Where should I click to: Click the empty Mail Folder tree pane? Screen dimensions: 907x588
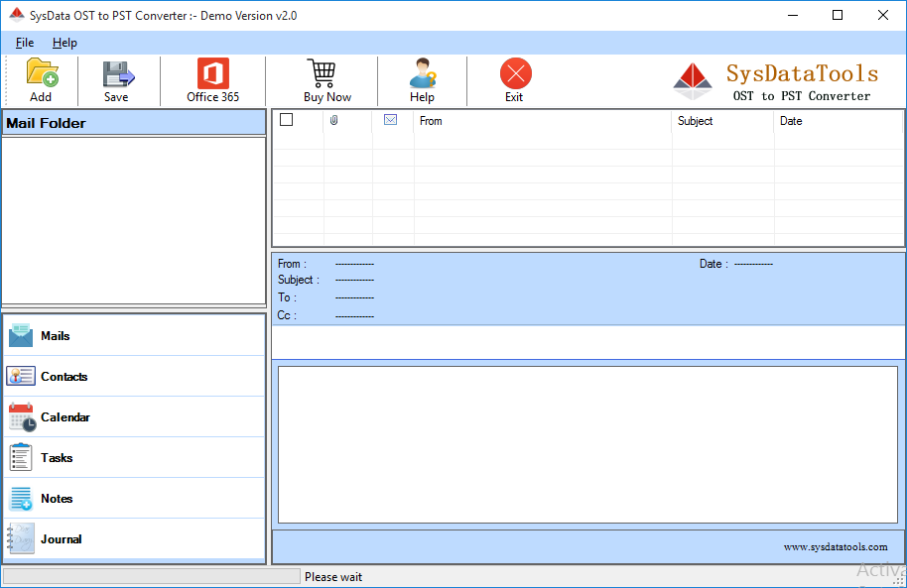point(134,220)
